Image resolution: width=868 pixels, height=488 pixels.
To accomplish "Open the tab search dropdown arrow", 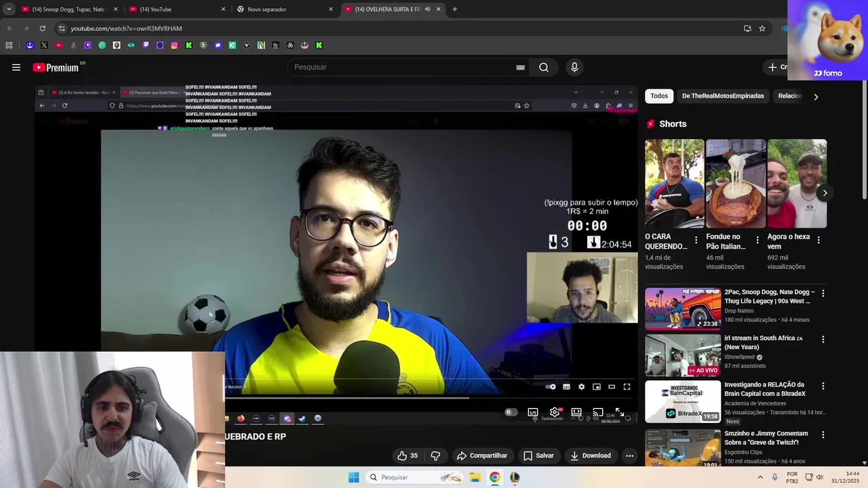I will pos(8,9).
